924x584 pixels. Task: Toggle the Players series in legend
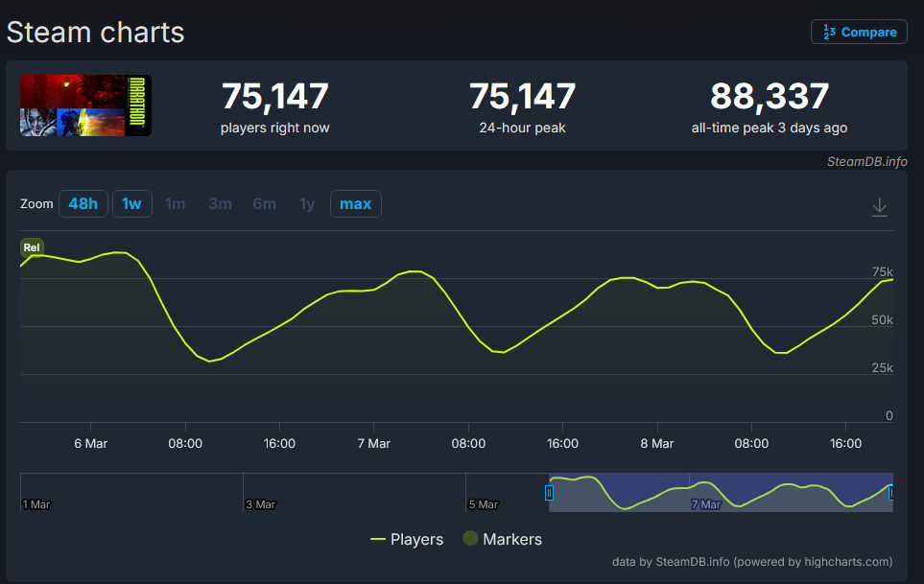pyautogui.click(x=407, y=539)
